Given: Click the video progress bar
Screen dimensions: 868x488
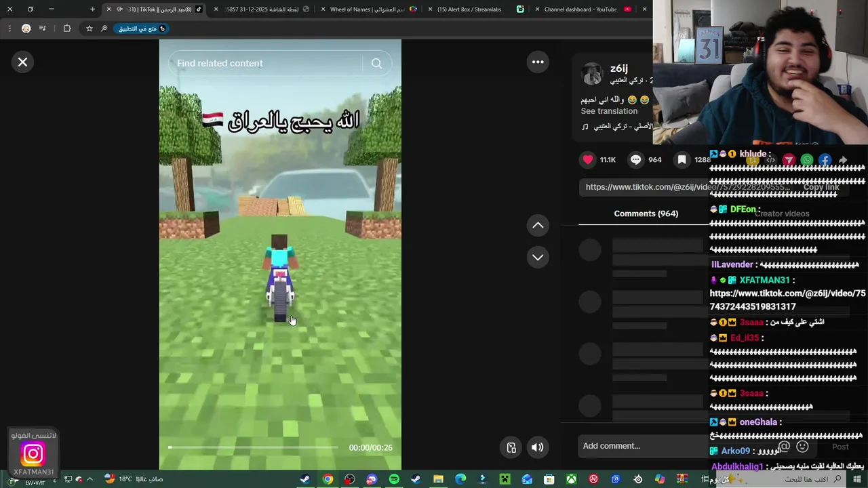Looking at the screenshot, I should tap(253, 447).
